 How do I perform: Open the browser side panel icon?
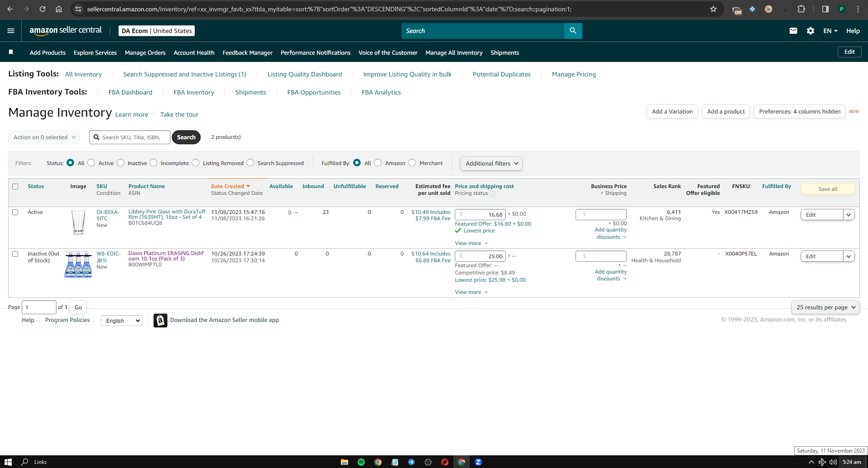pos(825,9)
